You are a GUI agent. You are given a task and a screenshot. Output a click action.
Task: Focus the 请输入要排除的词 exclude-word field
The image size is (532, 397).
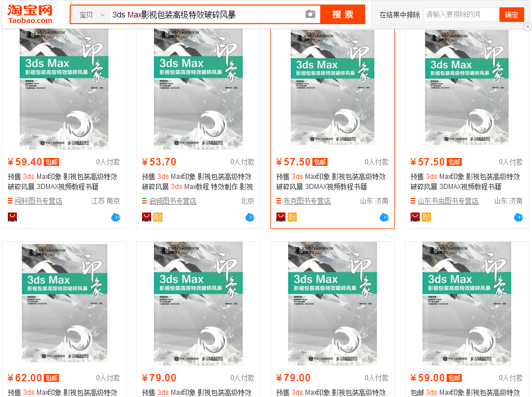pyautogui.click(x=461, y=15)
